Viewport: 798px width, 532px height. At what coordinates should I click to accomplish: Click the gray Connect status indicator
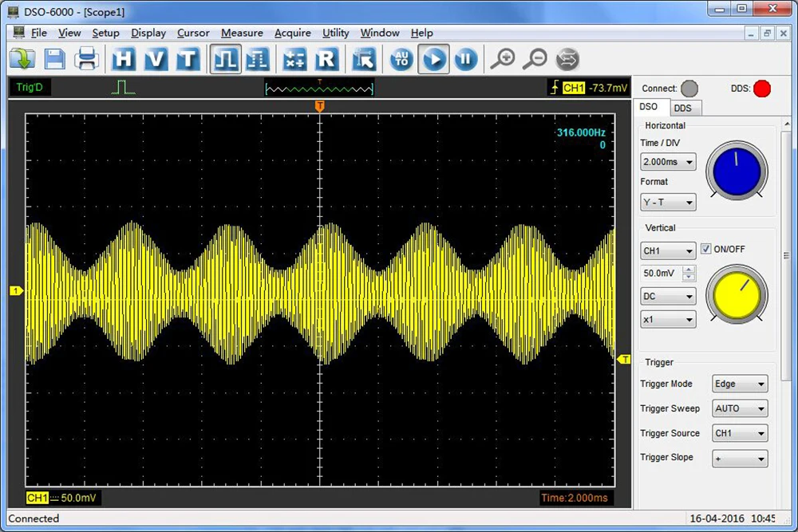[689, 89]
